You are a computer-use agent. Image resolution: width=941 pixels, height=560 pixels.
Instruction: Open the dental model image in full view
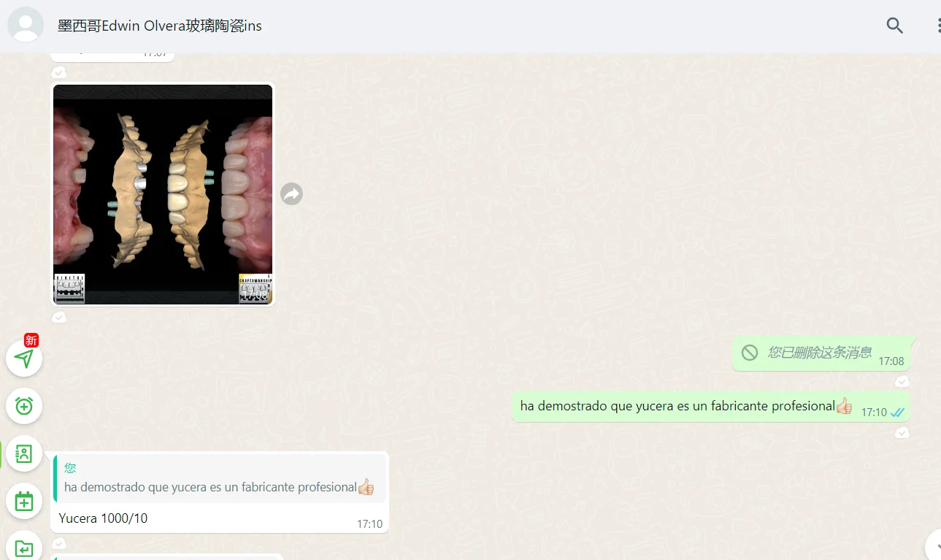click(x=162, y=193)
